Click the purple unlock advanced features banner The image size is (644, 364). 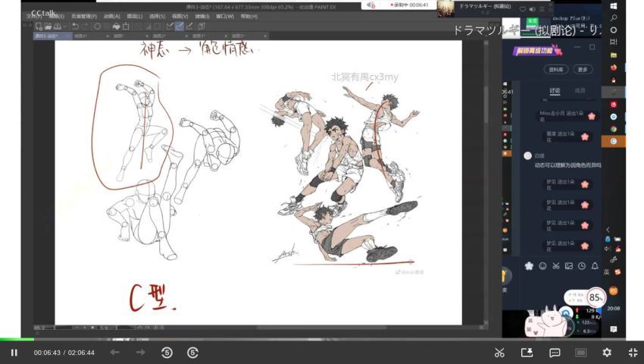click(x=538, y=51)
